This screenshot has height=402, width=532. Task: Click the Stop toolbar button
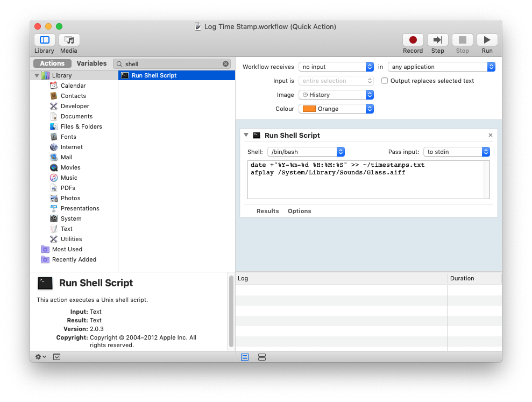(x=462, y=40)
